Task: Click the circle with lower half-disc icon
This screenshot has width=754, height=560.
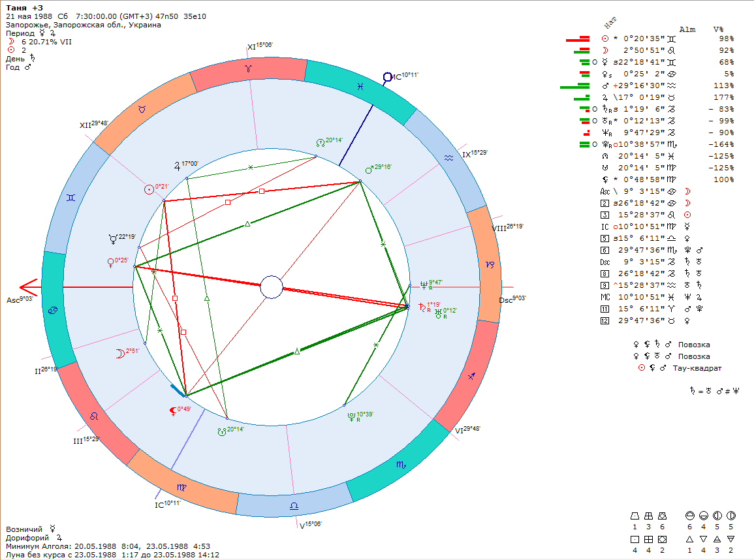Action: point(704,516)
